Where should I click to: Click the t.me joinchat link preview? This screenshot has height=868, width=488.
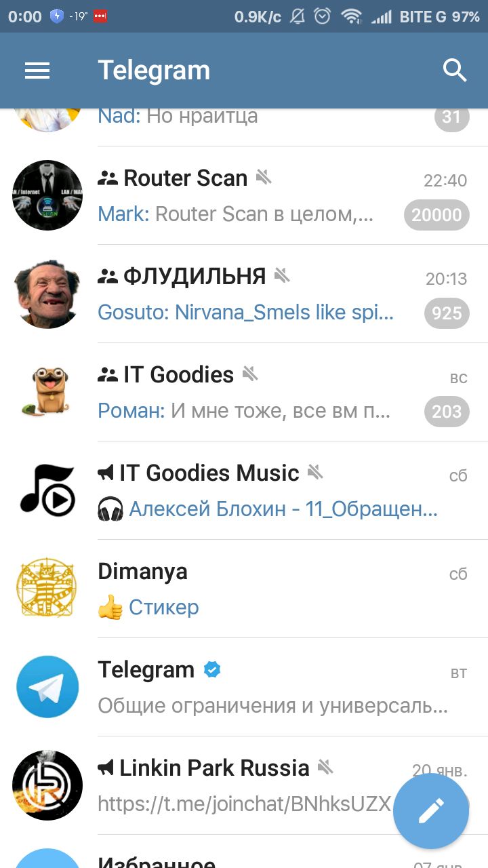pos(245,804)
